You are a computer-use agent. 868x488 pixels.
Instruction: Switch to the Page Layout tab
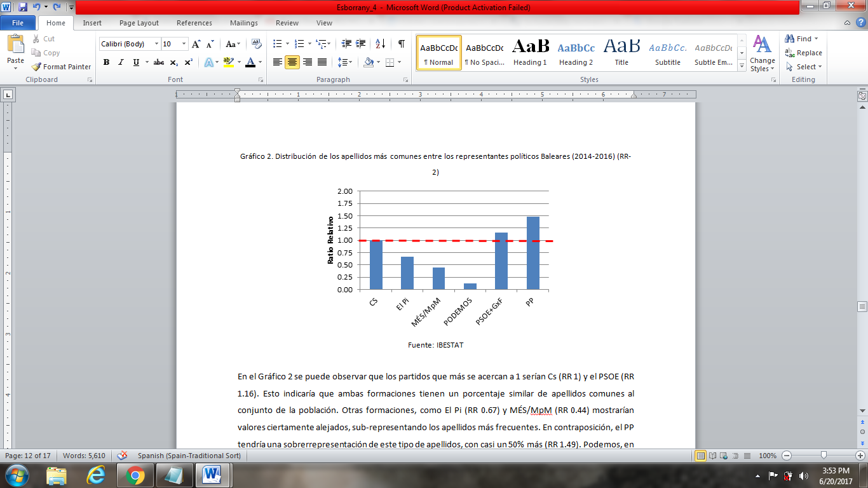tap(139, 23)
